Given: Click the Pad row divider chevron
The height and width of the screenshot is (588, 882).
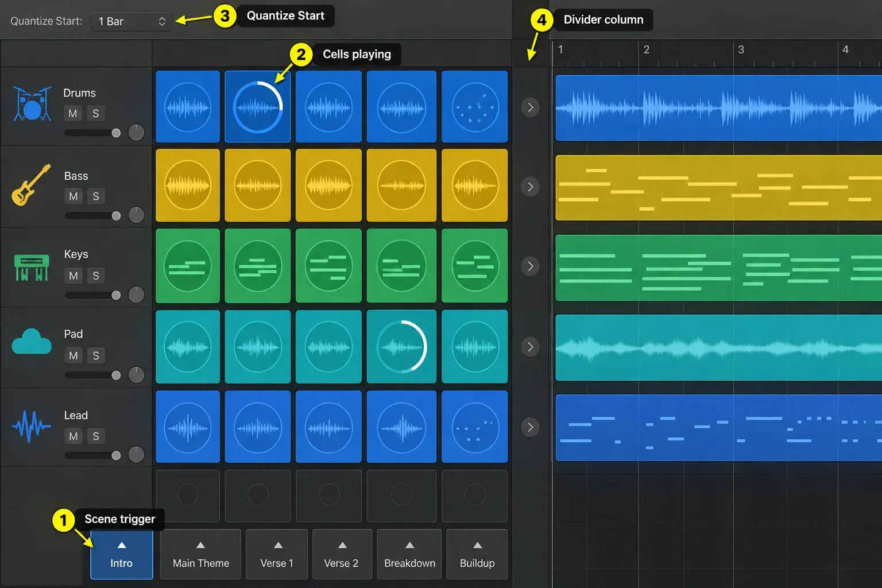Looking at the screenshot, I should coord(531,347).
